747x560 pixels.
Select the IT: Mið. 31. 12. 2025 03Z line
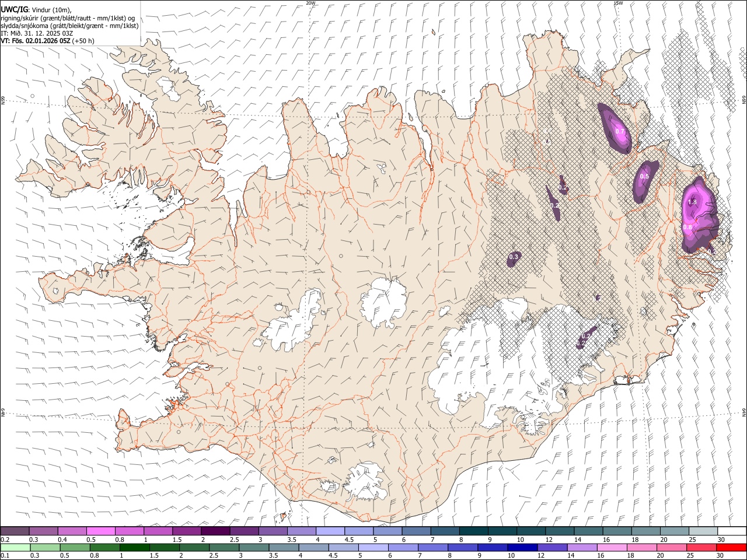click(37, 33)
